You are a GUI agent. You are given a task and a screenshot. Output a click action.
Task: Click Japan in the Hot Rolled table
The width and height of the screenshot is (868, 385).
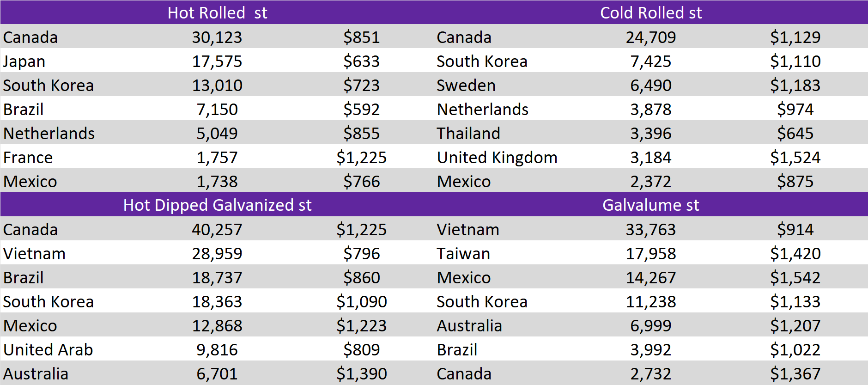[24, 61]
